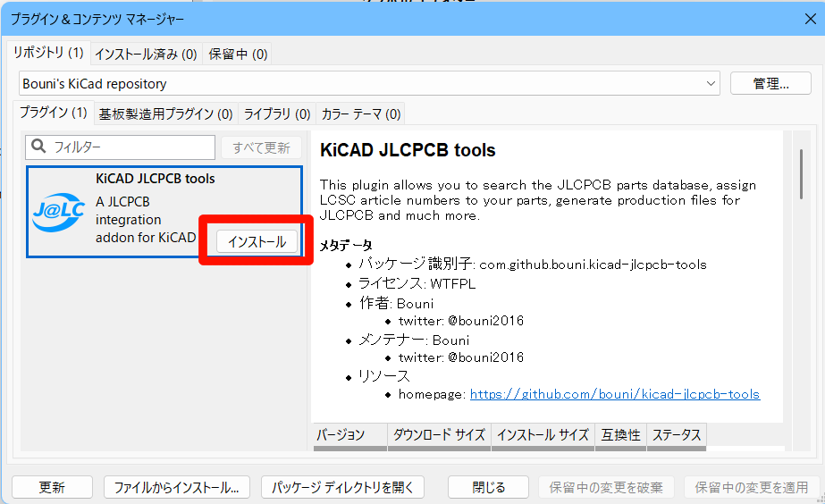This screenshot has width=825, height=504.
Task: Switch to the リポジトリ (1) tab
Action: pyautogui.click(x=48, y=53)
